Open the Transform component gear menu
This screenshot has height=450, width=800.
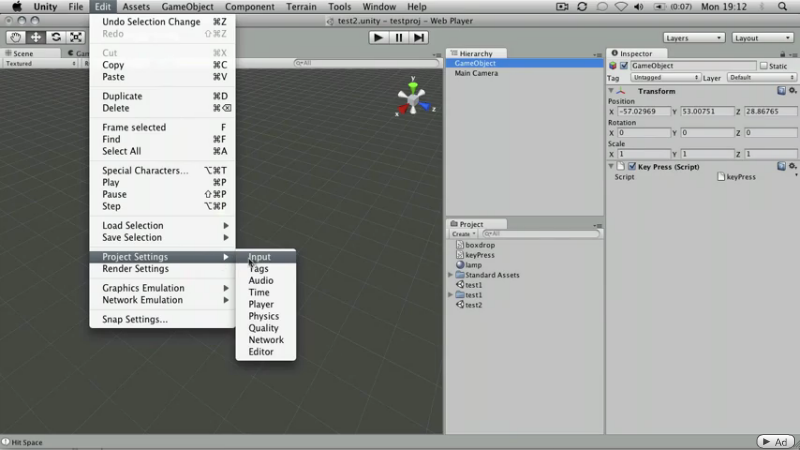(x=792, y=91)
